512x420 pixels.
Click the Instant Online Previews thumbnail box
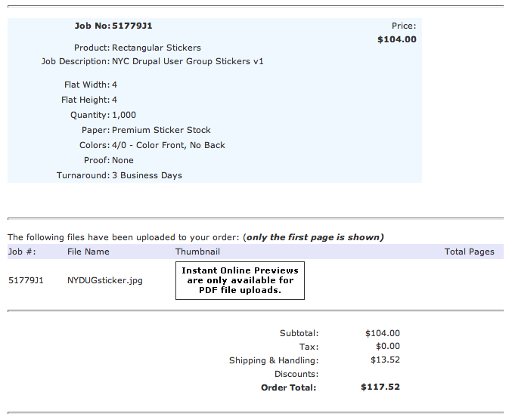click(240, 280)
